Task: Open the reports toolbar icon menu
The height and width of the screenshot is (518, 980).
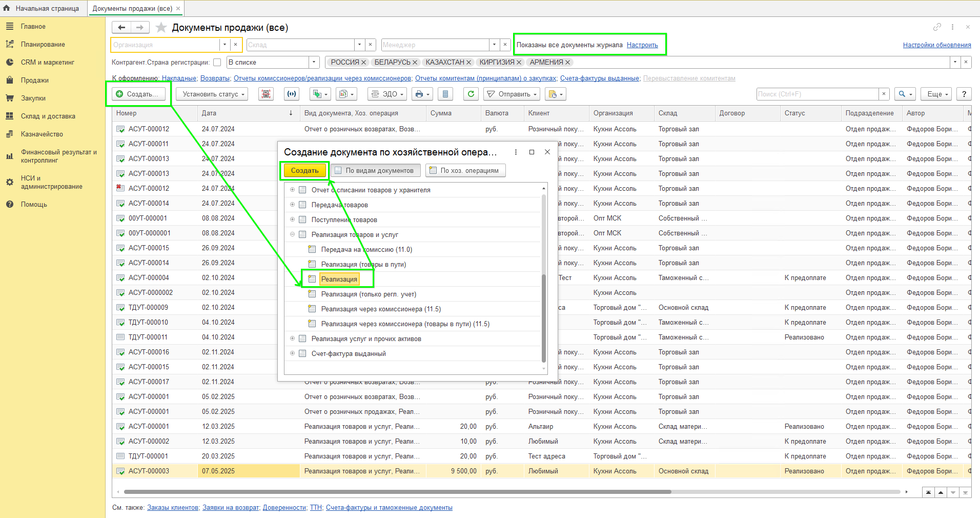Action: coord(346,94)
